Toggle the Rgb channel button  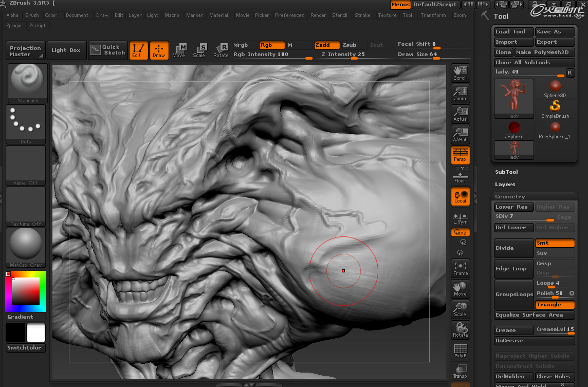[x=272, y=45]
